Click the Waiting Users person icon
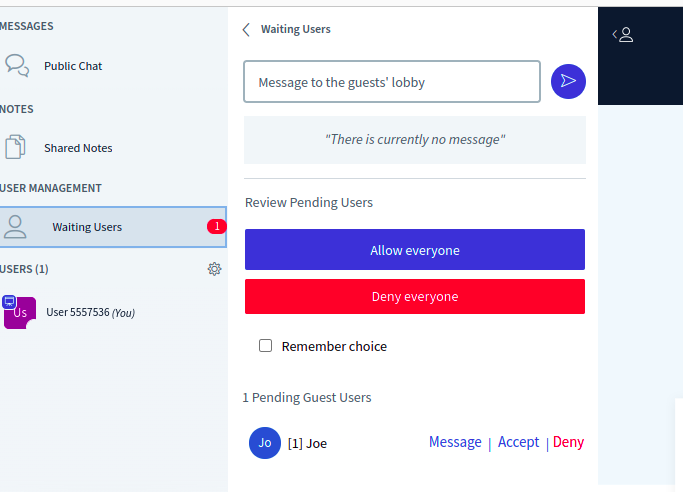The width and height of the screenshot is (683, 492). (15, 227)
